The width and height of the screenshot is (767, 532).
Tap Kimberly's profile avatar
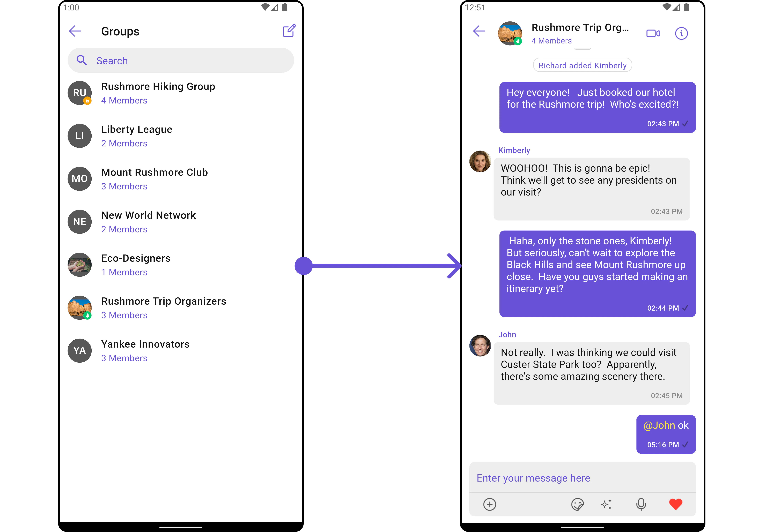click(x=480, y=161)
